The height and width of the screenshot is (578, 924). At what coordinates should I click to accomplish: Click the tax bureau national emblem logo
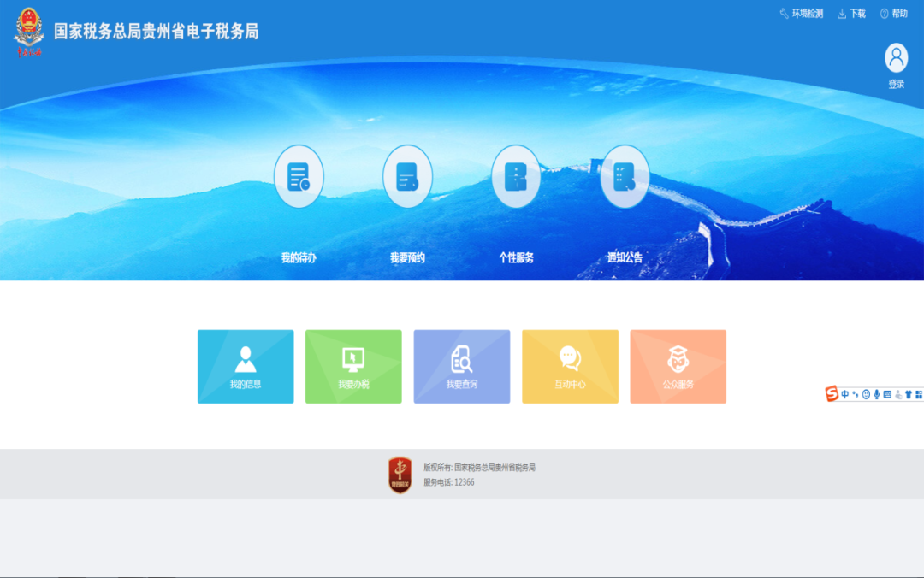point(29,32)
